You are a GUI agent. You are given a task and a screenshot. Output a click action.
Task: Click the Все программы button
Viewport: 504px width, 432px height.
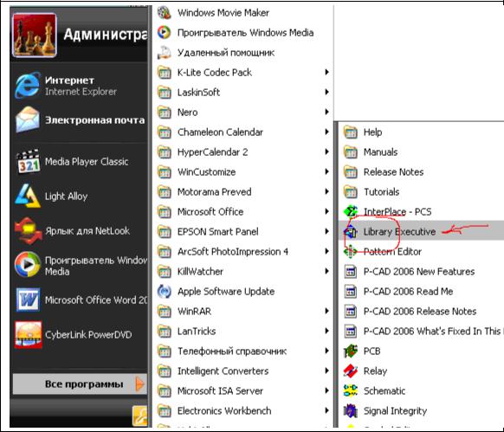tap(80, 384)
